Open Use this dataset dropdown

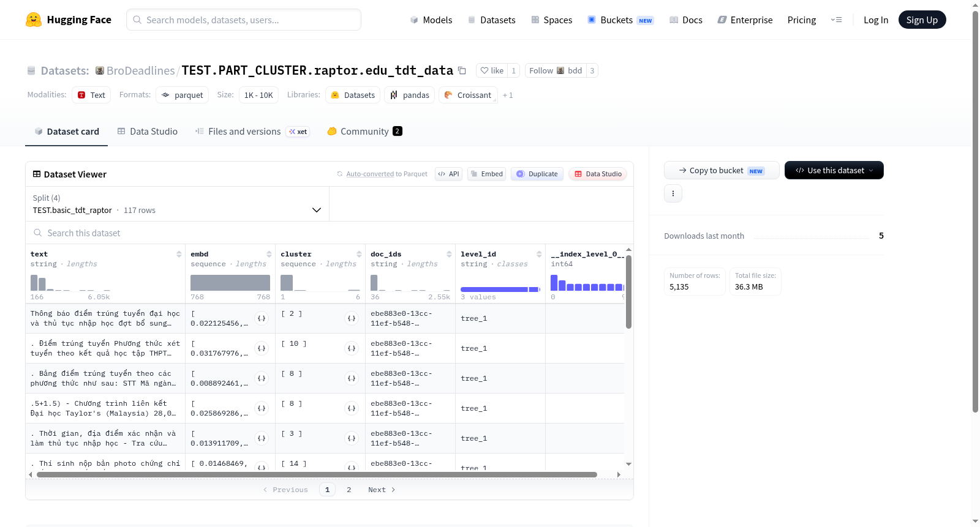(834, 170)
